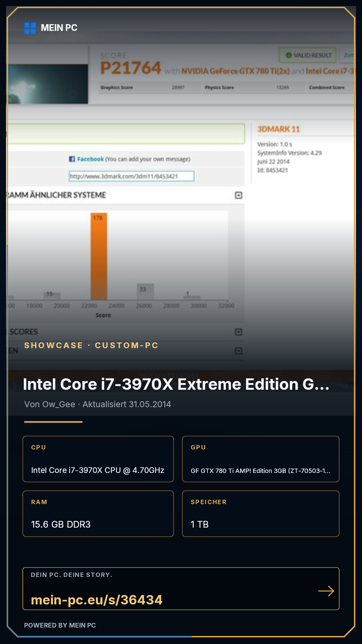Select the SPEICHER 1 TB card
This screenshot has height=644, width=362.
point(261,514)
